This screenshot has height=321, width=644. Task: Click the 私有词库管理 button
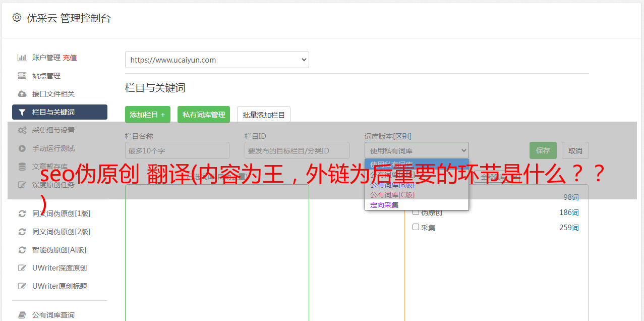tap(204, 115)
